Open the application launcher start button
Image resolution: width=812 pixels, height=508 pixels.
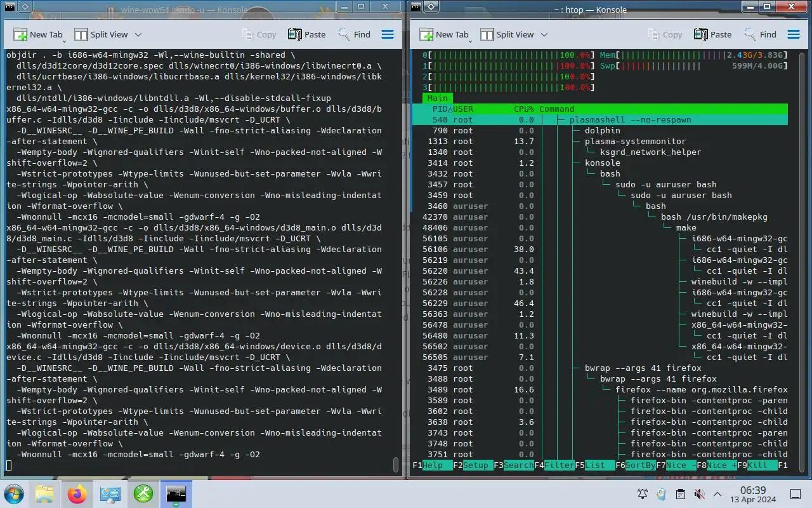14,493
